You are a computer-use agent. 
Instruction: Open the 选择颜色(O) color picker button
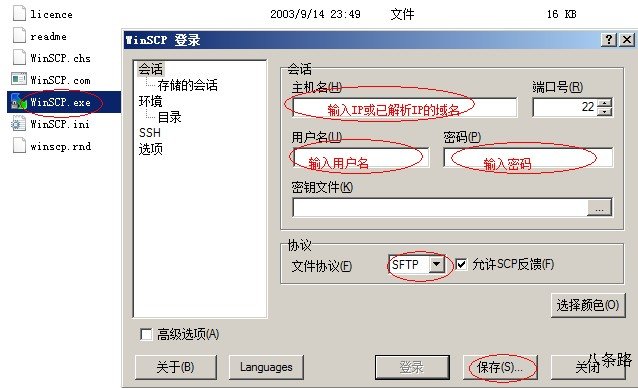click(588, 305)
